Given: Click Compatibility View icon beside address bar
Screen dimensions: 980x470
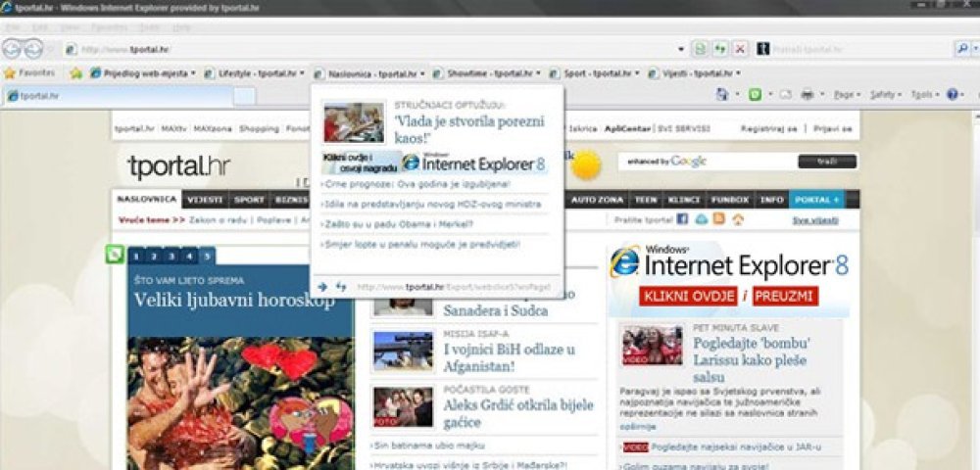Looking at the screenshot, I should [x=702, y=49].
